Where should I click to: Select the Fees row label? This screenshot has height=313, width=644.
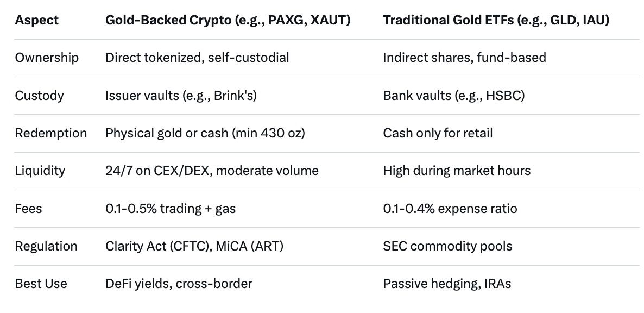28,208
